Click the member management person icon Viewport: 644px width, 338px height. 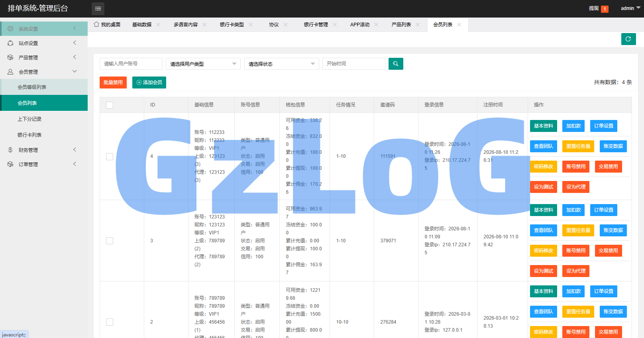[10, 72]
